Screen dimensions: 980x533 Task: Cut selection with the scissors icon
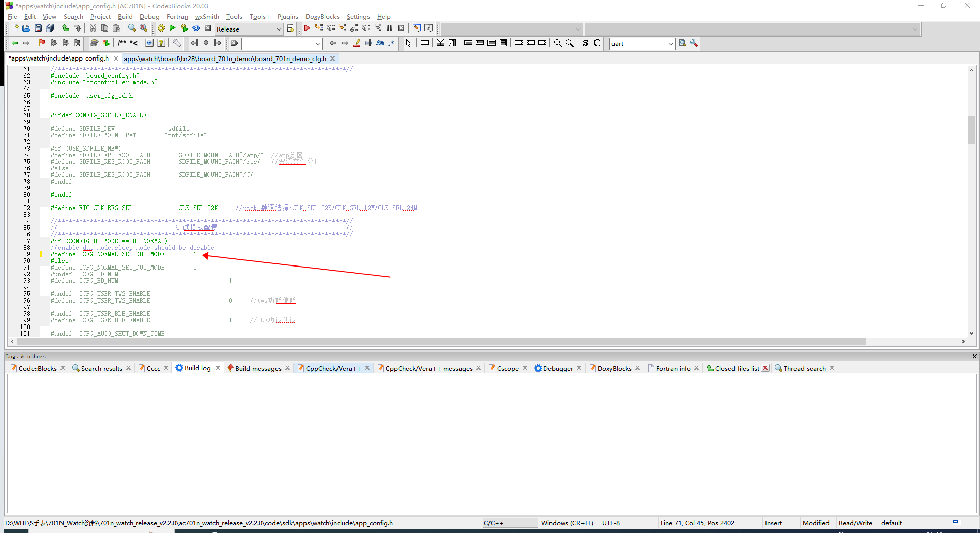93,28
